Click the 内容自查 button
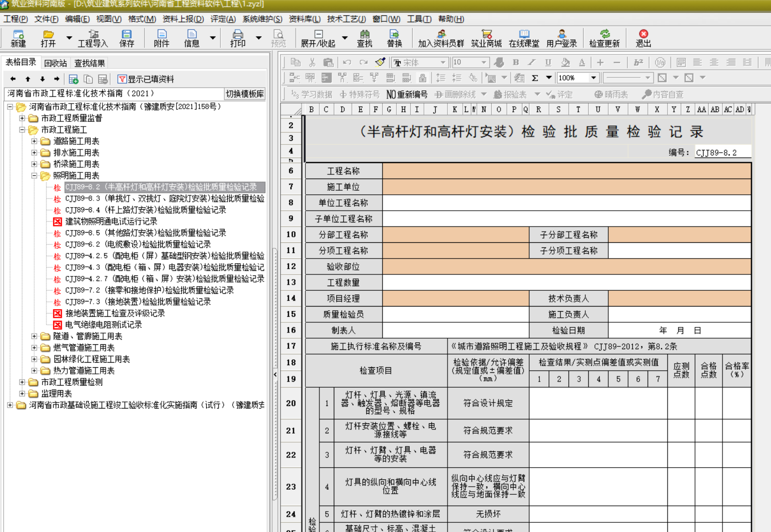Screen dimensions: 771x532 662,94
